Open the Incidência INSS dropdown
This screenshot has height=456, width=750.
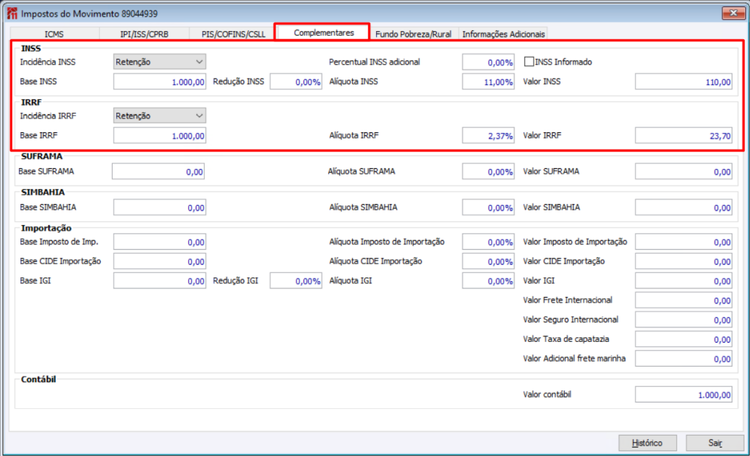(x=160, y=62)
